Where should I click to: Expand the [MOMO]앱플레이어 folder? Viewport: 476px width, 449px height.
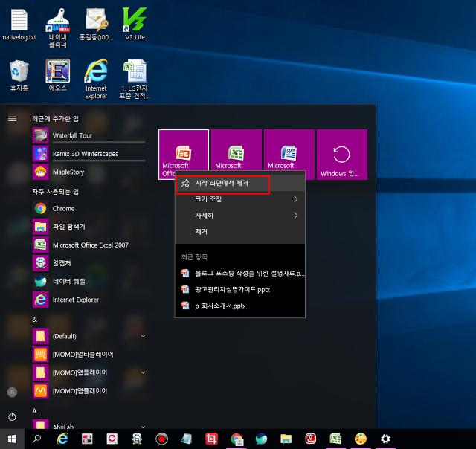coord(89,372)
